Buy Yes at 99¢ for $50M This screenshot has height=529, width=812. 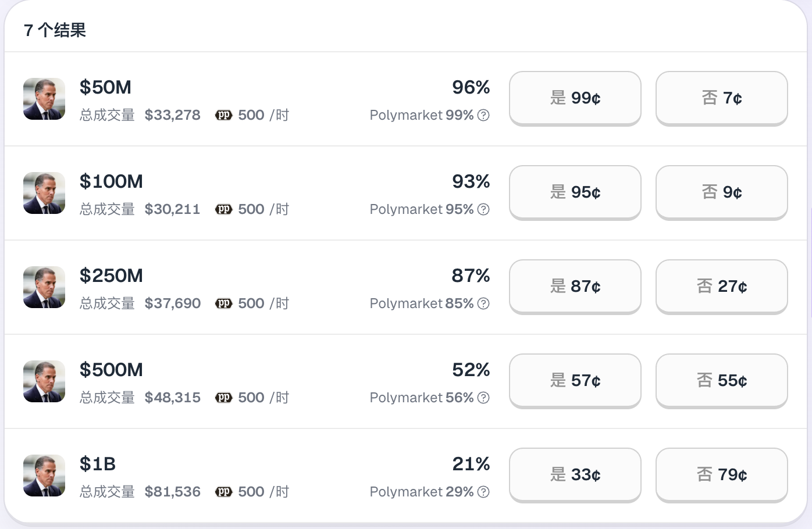tap(575, 98)
